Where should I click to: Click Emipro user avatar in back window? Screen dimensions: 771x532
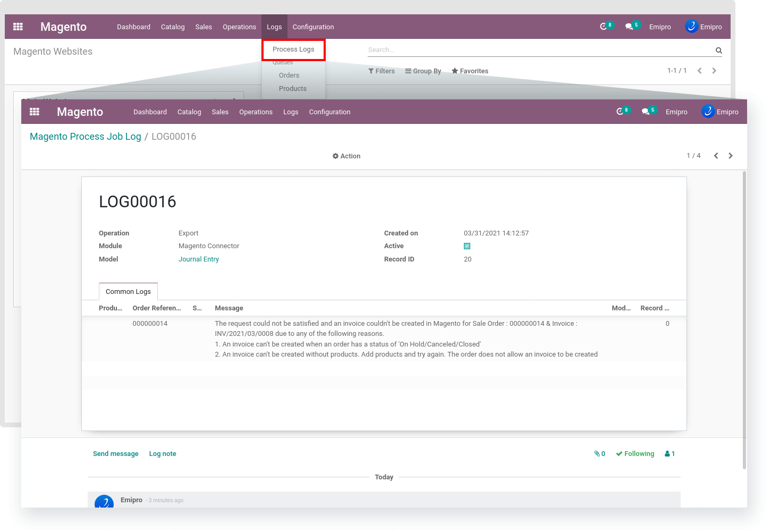(691, 27)
